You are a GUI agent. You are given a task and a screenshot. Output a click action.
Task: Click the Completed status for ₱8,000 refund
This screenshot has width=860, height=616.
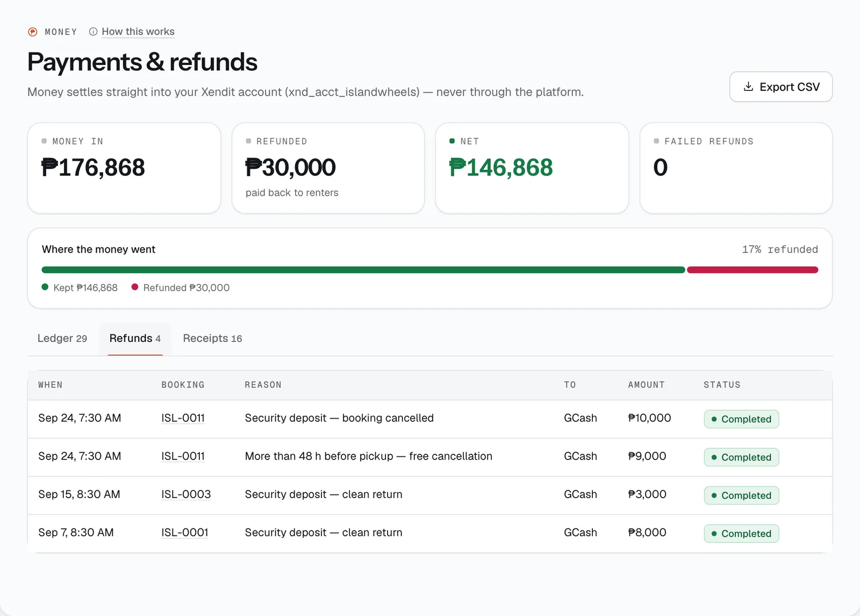741,534
